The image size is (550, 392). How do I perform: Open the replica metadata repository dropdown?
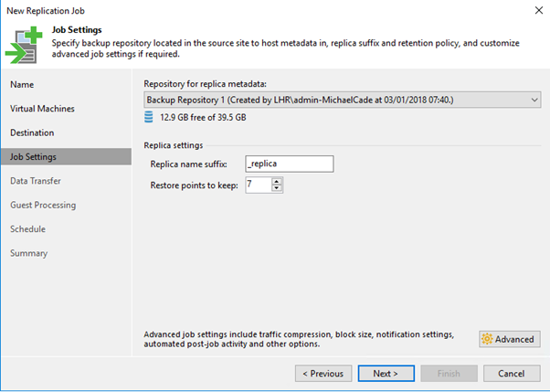coord(342,100)
